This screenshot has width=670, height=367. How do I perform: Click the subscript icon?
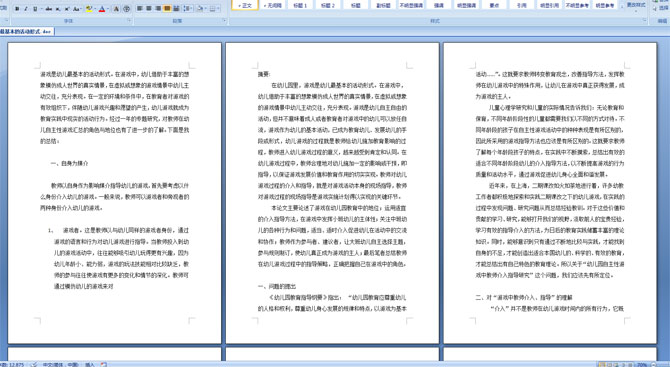tap(58, 9)
